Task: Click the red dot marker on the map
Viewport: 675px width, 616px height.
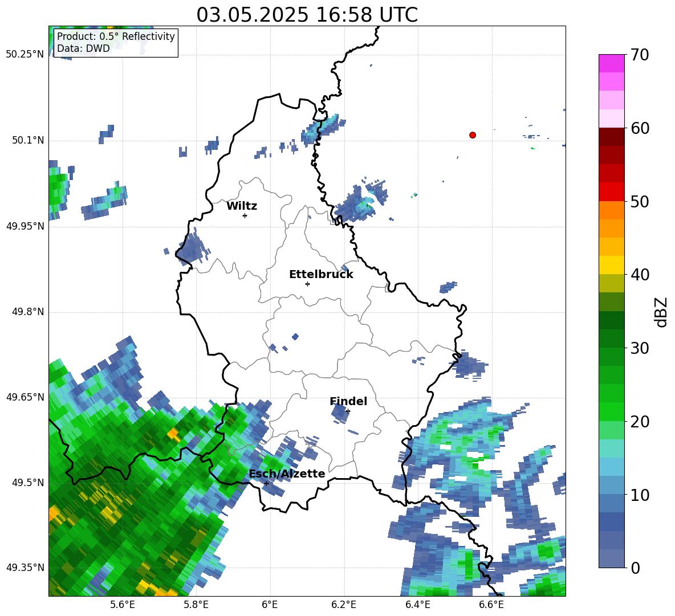Action: tap(472, 135)
